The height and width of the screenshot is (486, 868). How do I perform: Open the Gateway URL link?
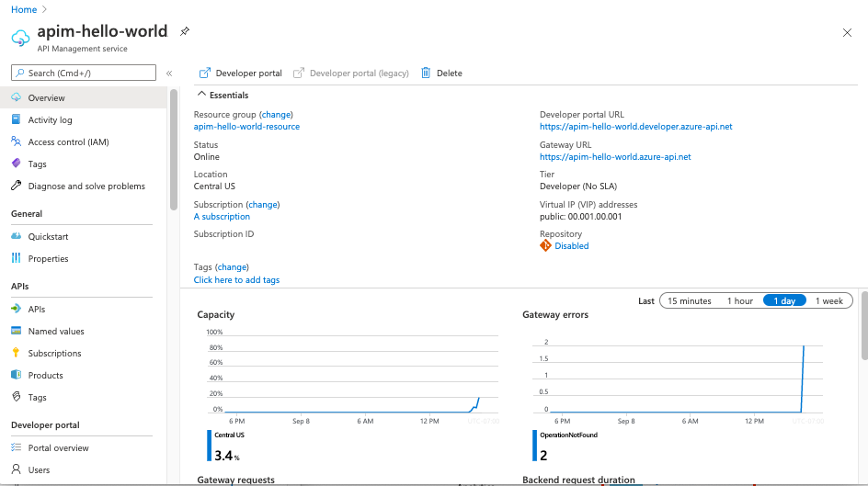615,156
